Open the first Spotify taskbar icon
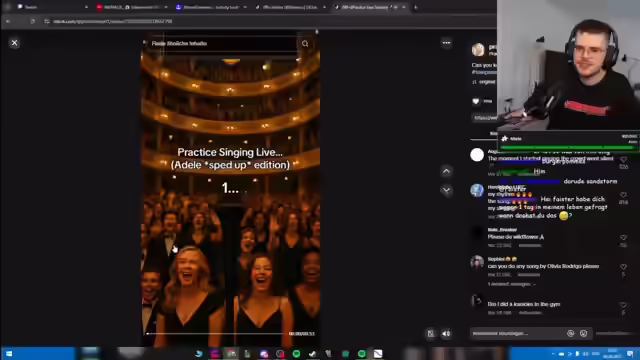640x360 pixels. click(296, 353)
